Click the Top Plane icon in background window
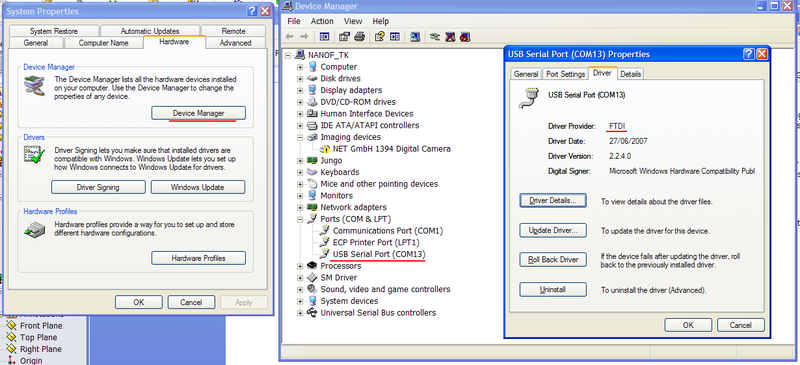 point(11,337)
